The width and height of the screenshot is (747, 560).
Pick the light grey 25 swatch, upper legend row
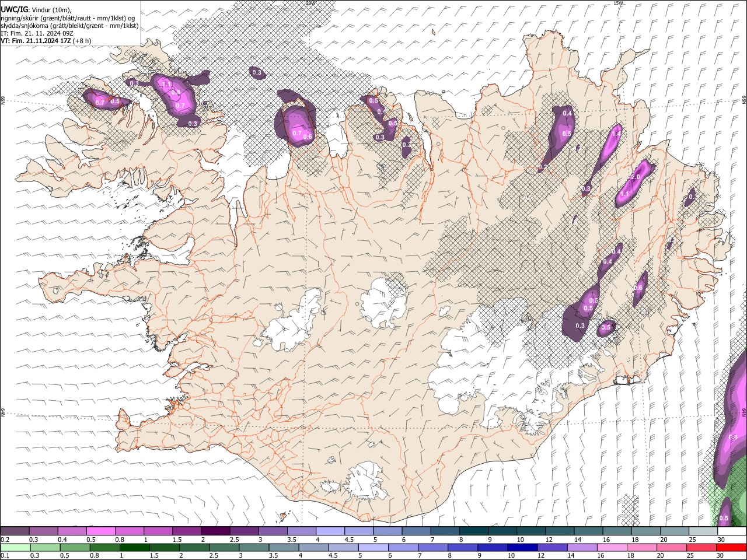703,531
